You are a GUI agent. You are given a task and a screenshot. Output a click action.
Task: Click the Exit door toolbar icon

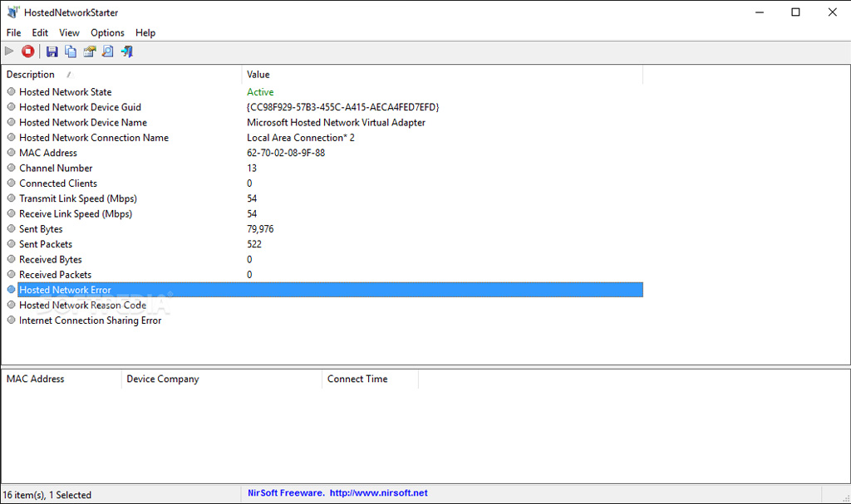126,51
